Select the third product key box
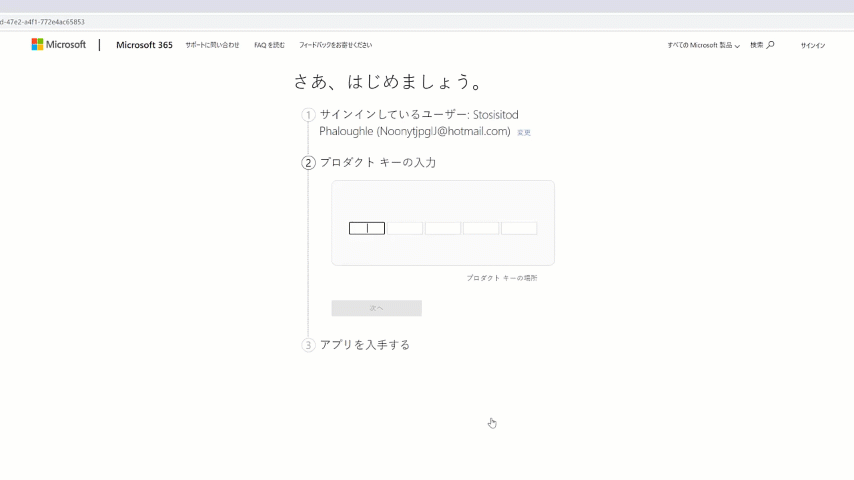Viewport: 854px width, 480px height. point(443,228)
